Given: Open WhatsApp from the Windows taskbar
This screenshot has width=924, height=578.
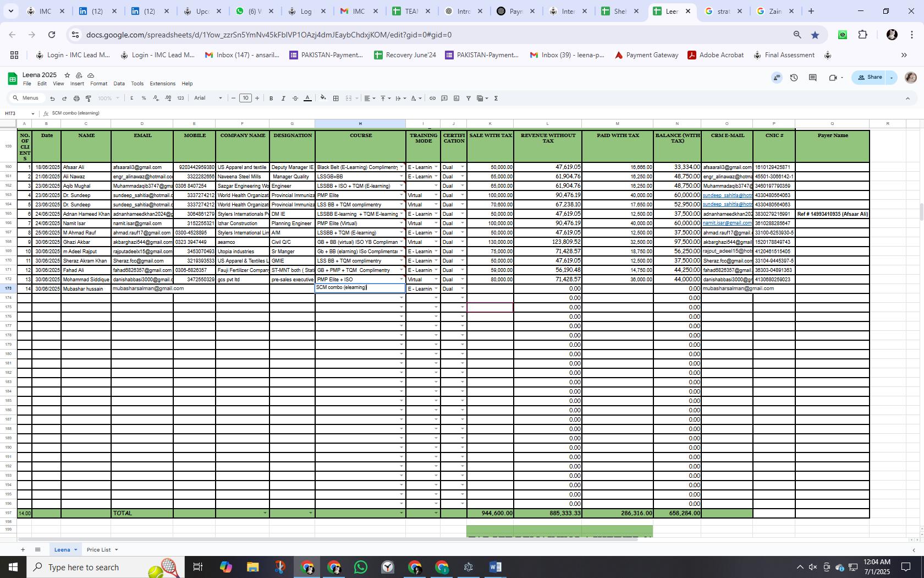Looking at the screenshot, I should (361, 567).
